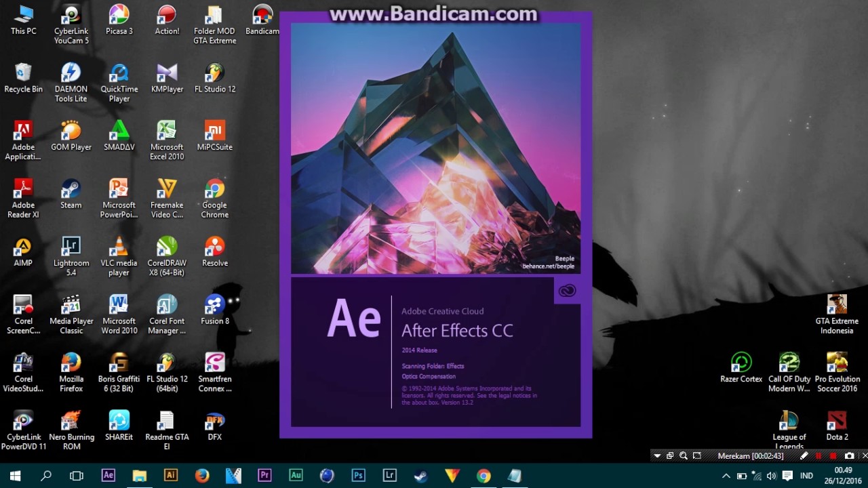The width and height of the screenshot is (868, 488).
Task: Open the Readme GTA EI file
Action: click(x=167, y=430)
